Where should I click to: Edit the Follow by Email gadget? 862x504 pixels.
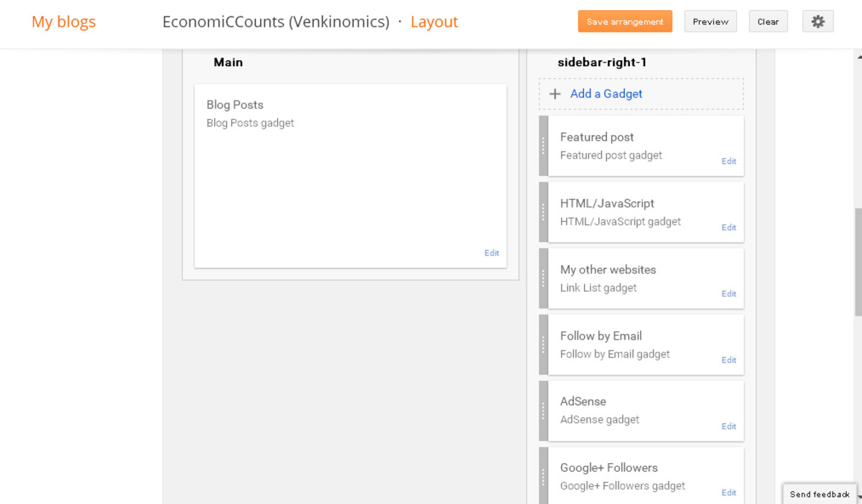tap(728, 360)
